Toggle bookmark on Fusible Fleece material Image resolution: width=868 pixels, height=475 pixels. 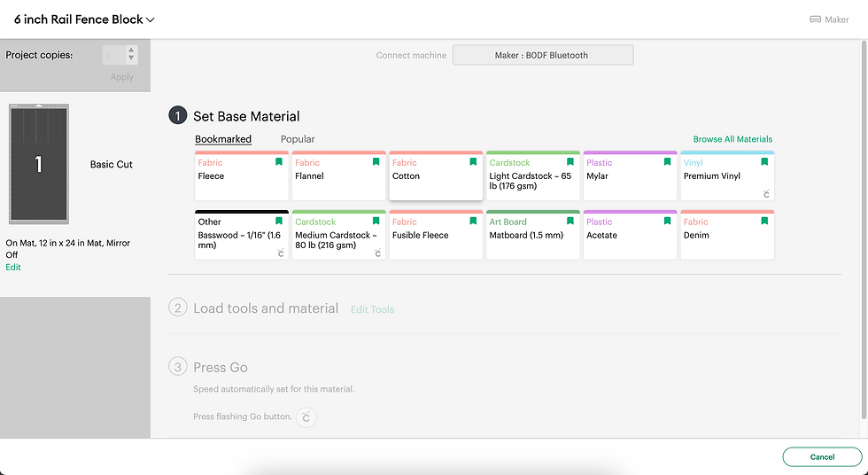(x=473, y=221)
